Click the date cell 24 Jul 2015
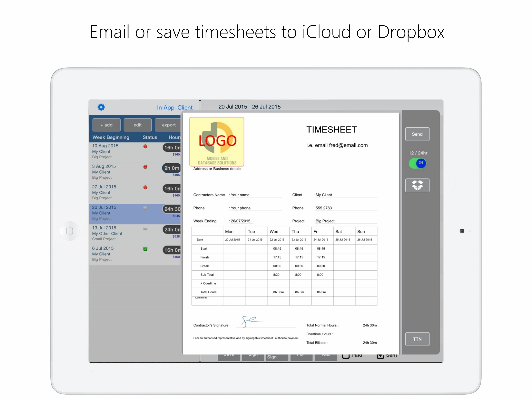This screenshot has width=532, height=399. [x=321, y=239]
